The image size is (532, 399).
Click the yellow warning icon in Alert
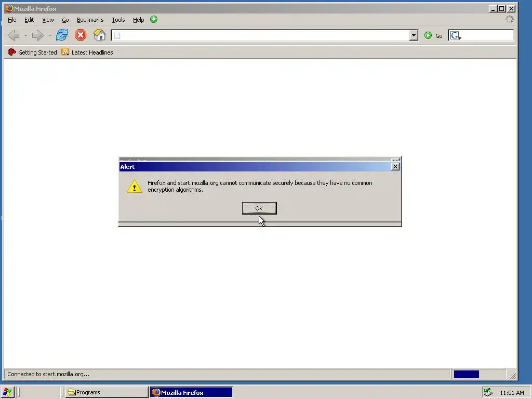[x=135, y=187]
